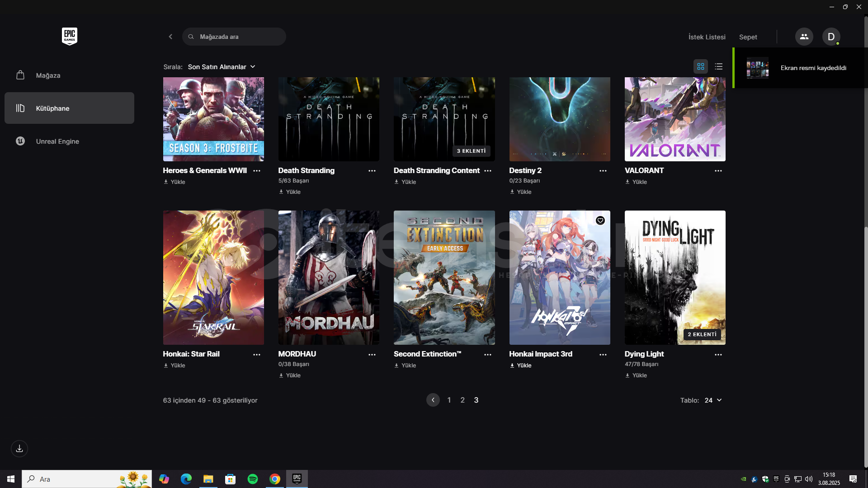Viewport: 868px width, 488px height.
Task: Open the Second Extinction cover art
Action: tap(444, 277)
